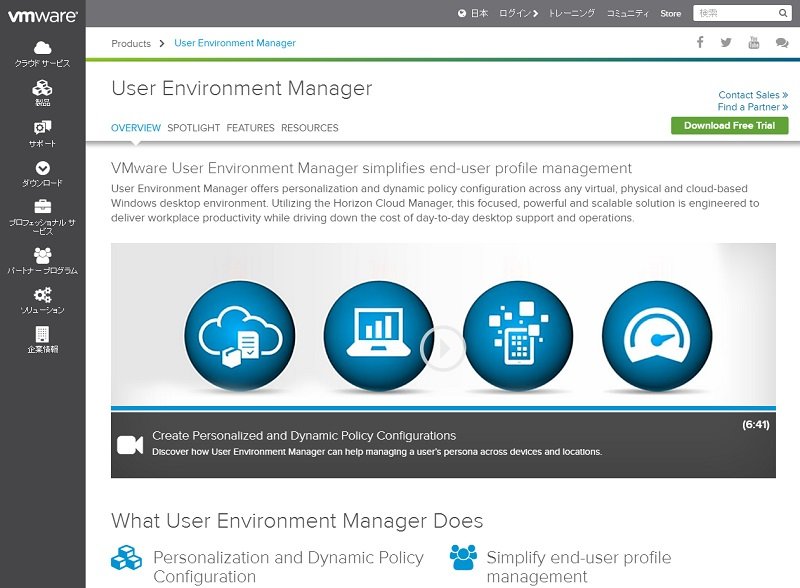
Task: Click Simplify end-user profile management heading
Action: 579,567
